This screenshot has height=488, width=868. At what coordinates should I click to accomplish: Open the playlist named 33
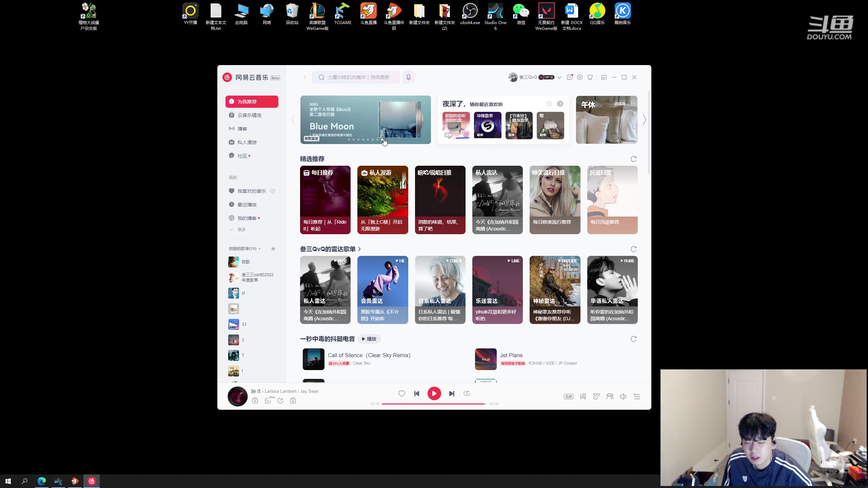(x=252, y=324)
